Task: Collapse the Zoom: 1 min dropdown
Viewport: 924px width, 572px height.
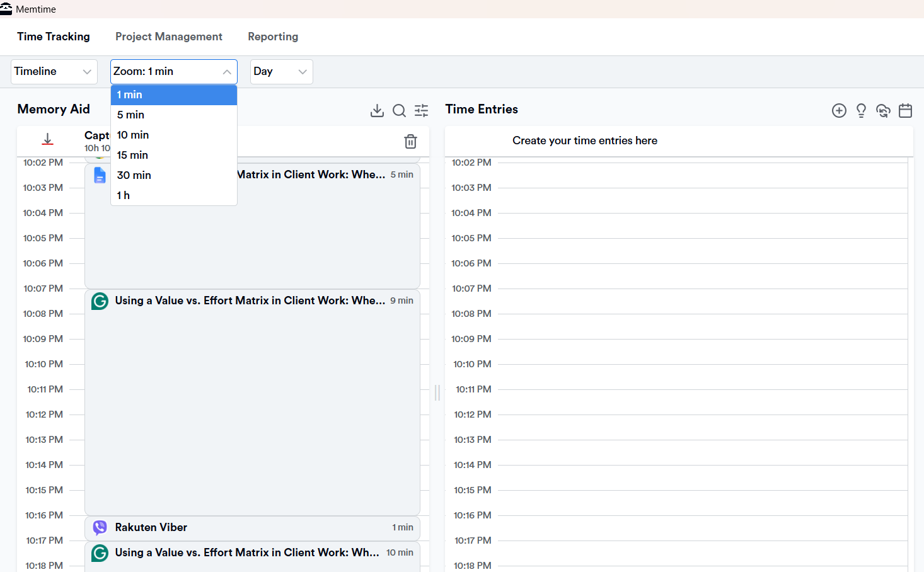Action: [x=174, y=72]
